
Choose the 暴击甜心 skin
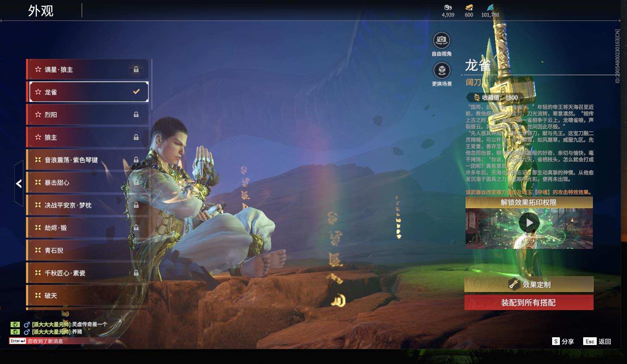87,182
